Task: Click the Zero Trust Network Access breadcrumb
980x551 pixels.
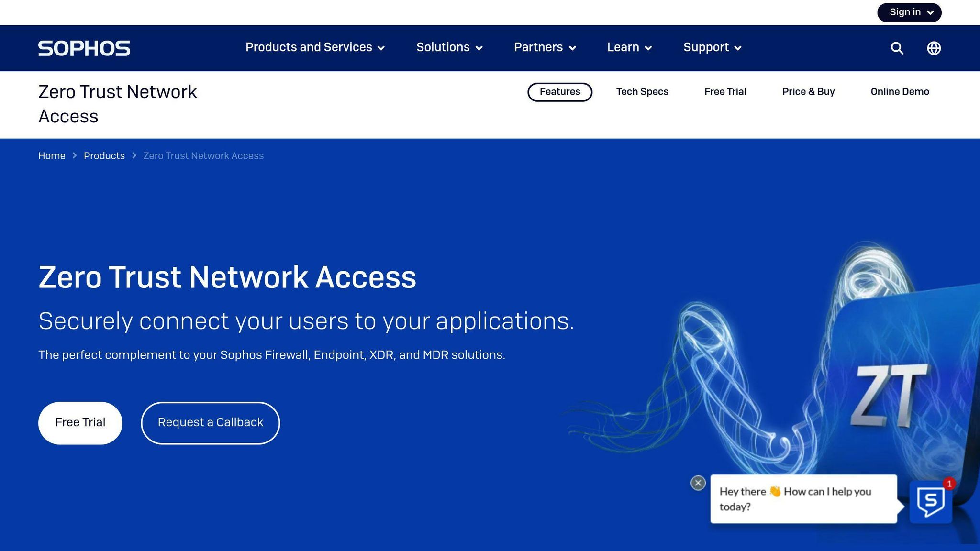Action: click(x=203, y=156)
